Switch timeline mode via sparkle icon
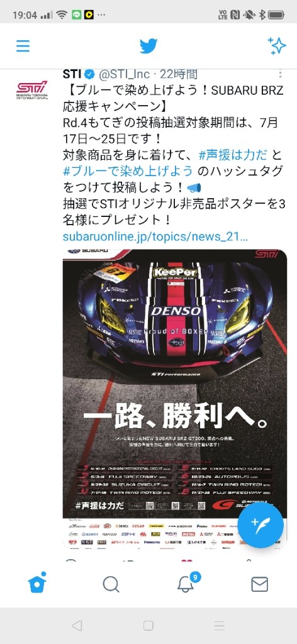 (x=277, y=45)
